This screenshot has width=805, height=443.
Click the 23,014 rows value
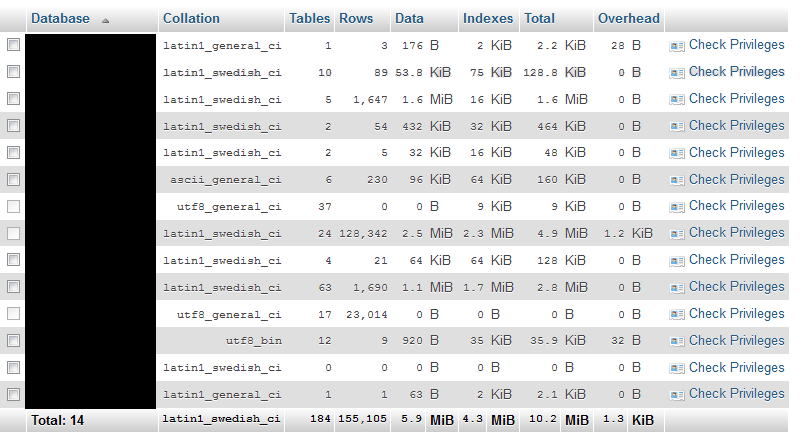click(x=367, y=315)
